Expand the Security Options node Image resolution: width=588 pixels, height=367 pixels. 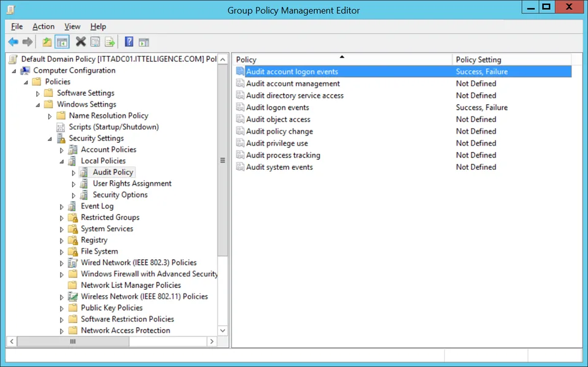coord(74,195)
